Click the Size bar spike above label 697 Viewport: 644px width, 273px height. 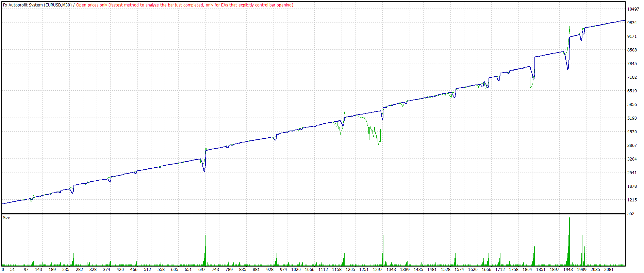click(x=205, y=250)
